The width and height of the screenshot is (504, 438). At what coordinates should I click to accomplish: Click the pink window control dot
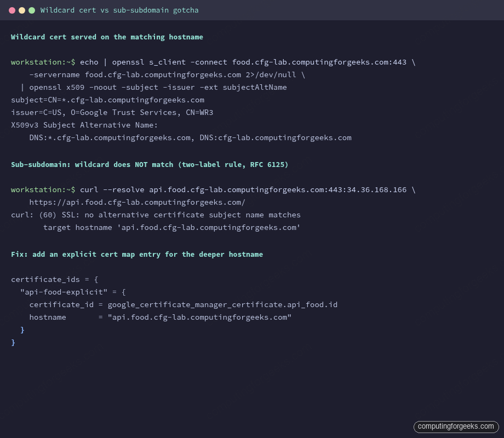pos(12,10)
